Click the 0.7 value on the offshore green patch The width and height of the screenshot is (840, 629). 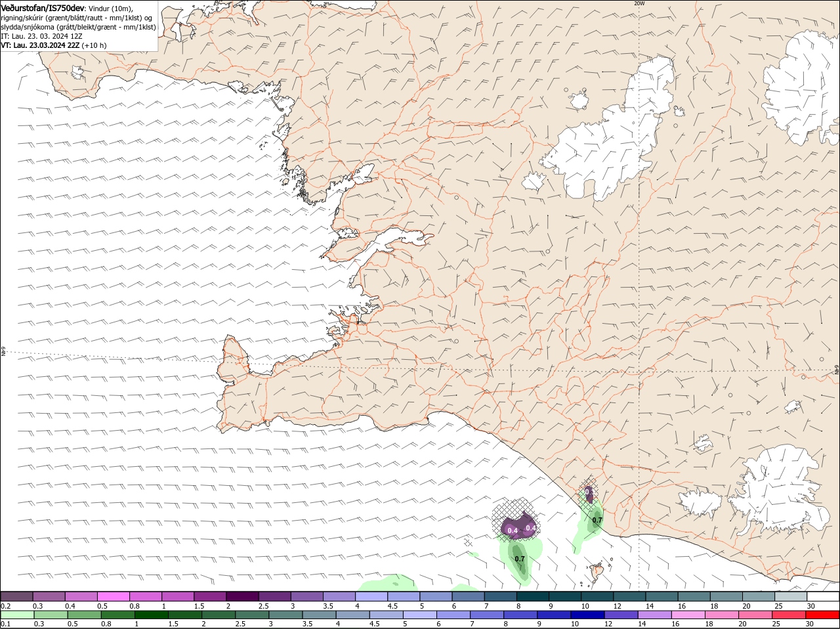coord(519,559)
